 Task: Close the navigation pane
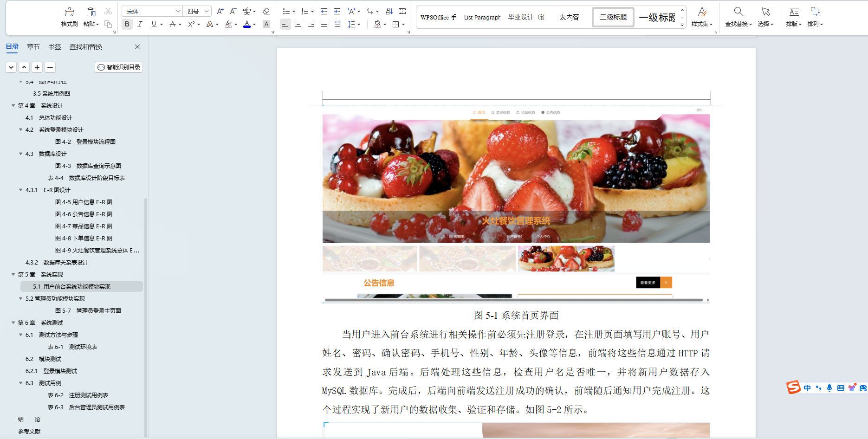click(x=137, y=47)
